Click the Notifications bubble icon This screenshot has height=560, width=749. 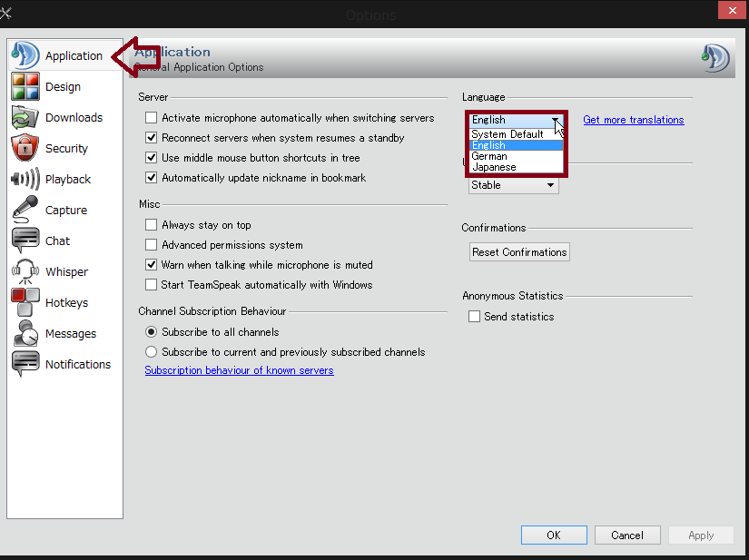tap(25, 364)
